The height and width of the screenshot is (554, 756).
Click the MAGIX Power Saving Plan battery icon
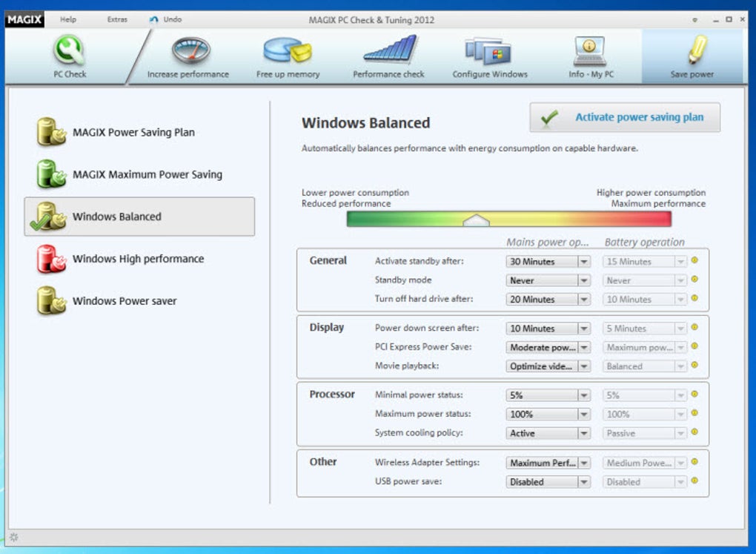pyautogui.click(x=50, y=132)
